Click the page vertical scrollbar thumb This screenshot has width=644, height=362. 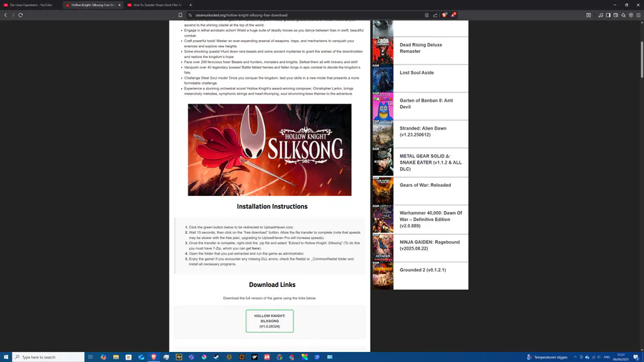[x=642, y=59]
